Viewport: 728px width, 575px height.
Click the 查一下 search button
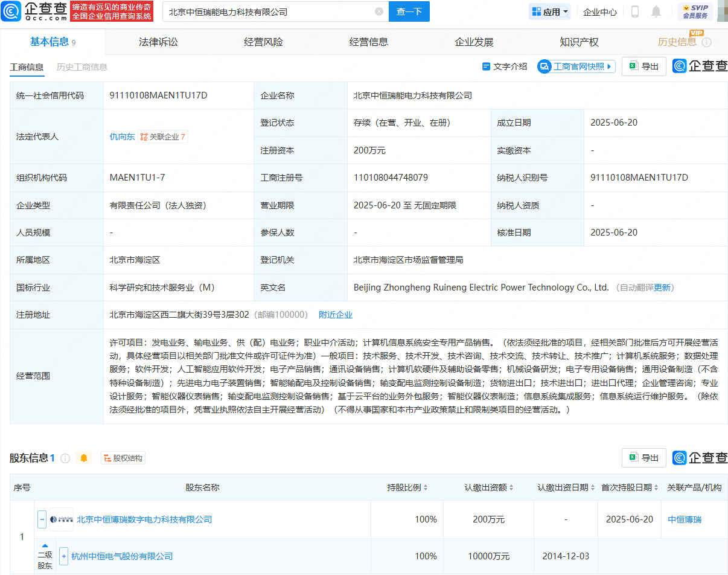coord(409,11)
